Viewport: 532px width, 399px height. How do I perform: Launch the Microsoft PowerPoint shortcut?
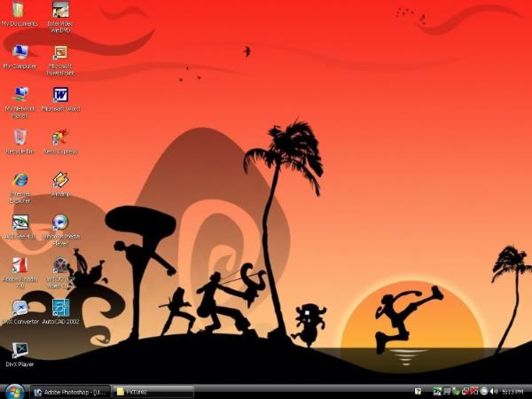[60, 60]
